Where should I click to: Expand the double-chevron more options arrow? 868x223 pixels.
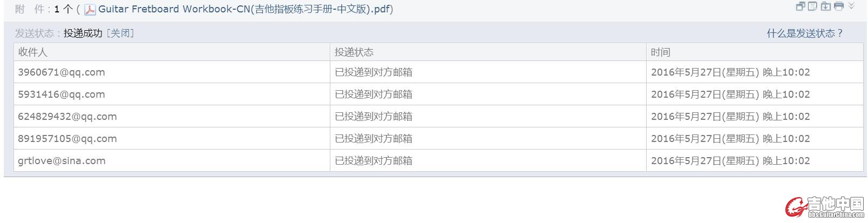[851, 6]
